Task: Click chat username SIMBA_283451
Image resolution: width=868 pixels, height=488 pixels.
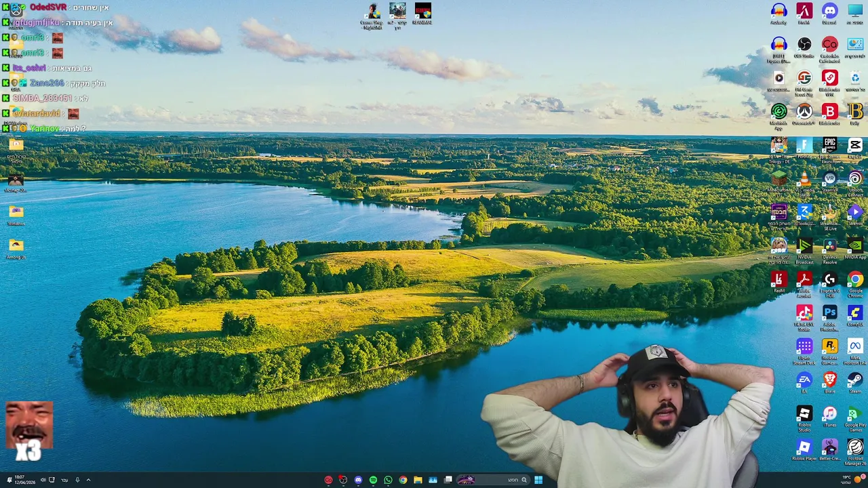Action: click(x=42, y=98)
